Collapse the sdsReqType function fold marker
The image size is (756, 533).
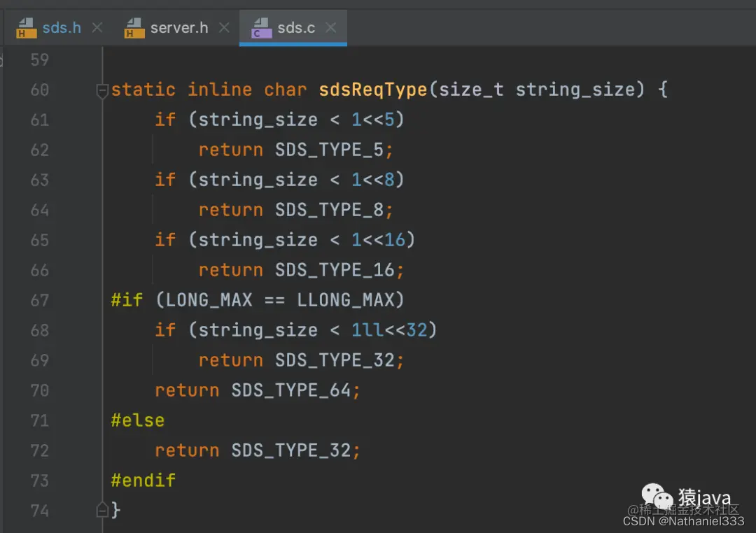(x=101, y=90)
